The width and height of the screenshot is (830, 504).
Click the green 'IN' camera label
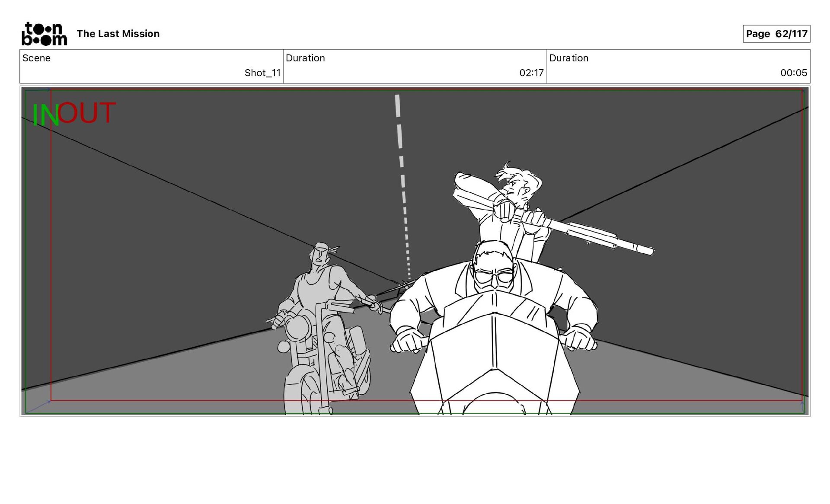45,115
